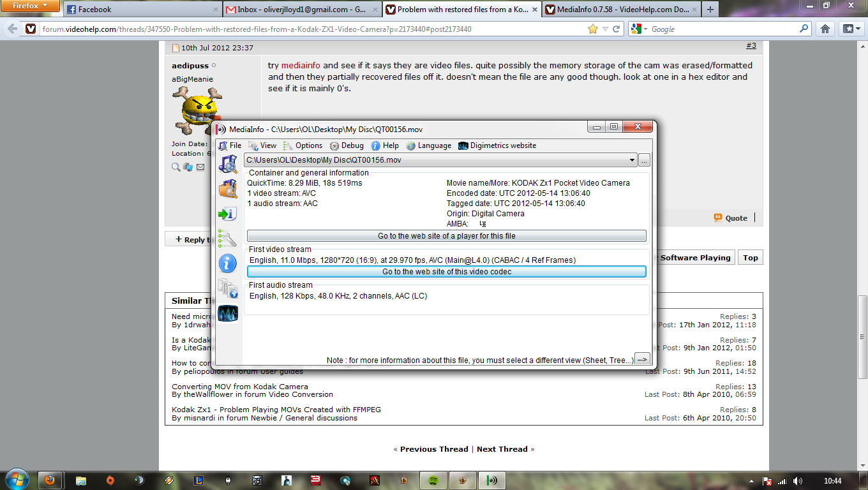This screenshot has height=490, width=868.
Task: Click the open file icon in MediaInfo sidebar
Action: pos(228,164)
